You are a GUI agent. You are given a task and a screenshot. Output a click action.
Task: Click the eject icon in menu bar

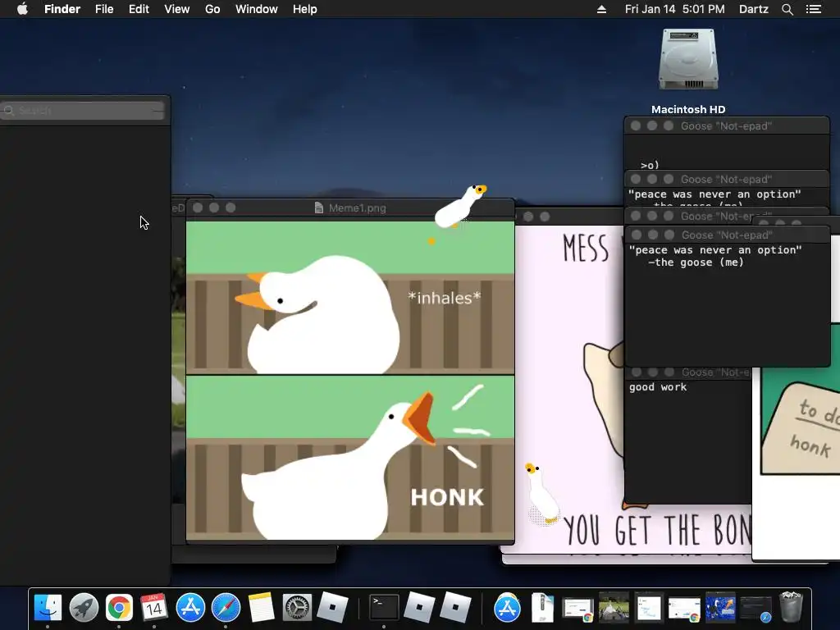601,9
